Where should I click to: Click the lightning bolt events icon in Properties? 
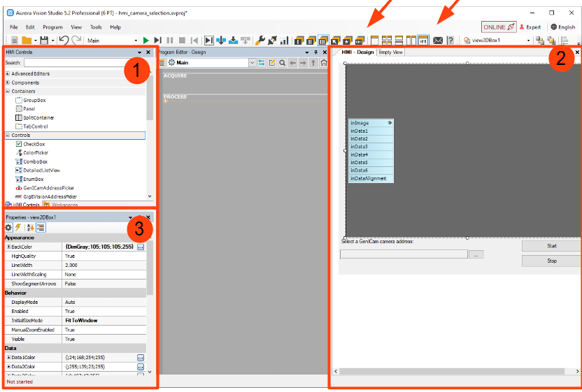(17, 227)
